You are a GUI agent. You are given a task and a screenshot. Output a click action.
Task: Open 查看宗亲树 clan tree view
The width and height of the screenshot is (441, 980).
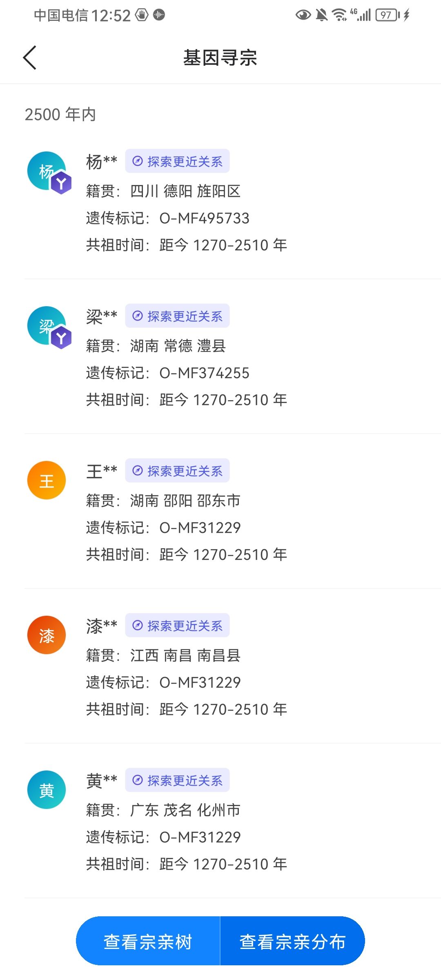148,942
